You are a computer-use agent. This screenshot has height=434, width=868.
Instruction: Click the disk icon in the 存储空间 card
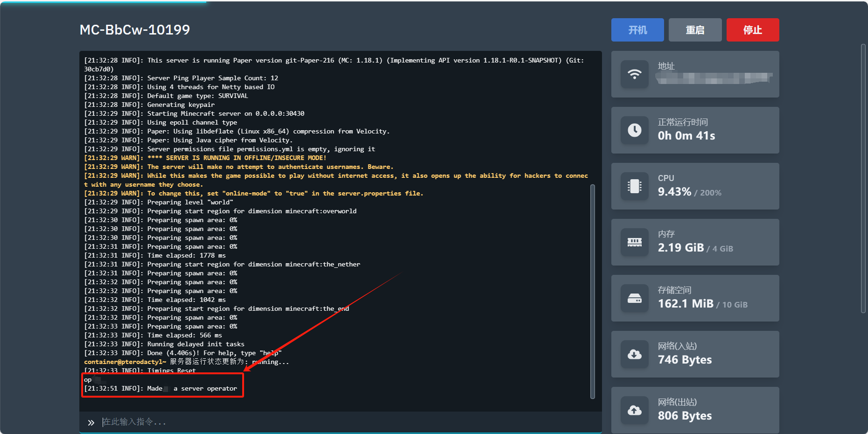point(635,298)
